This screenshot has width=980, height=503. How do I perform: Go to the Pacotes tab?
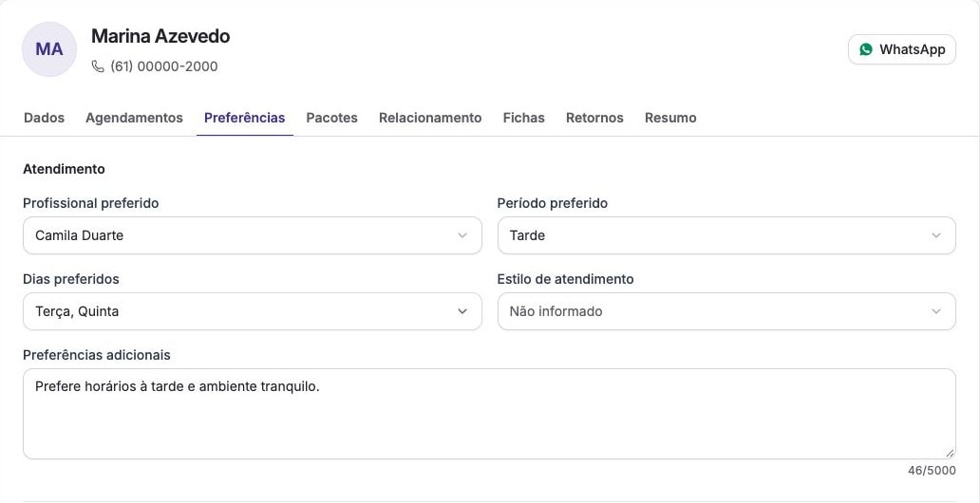tap(331, 118)
